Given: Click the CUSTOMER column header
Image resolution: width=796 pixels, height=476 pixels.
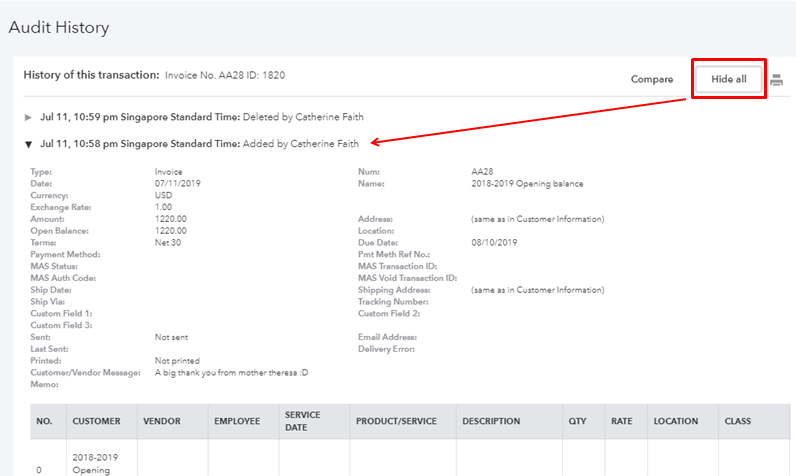Looking at the screenshot, I should pyautogui.click(x=97, y=422).
